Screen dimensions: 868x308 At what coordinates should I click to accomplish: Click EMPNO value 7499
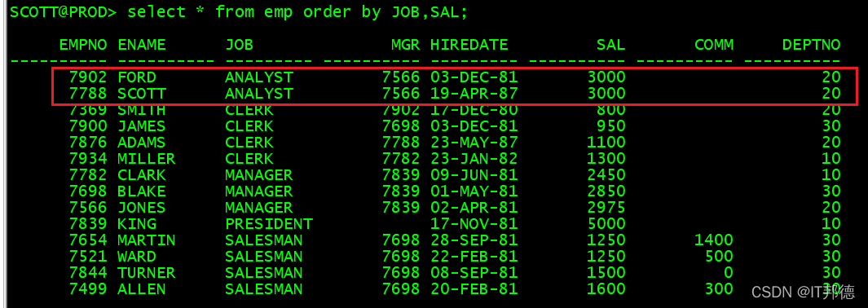click(88, 288)
